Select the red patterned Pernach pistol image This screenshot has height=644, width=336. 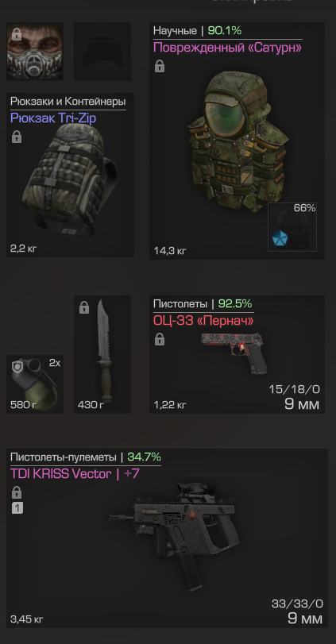point(234,353)
